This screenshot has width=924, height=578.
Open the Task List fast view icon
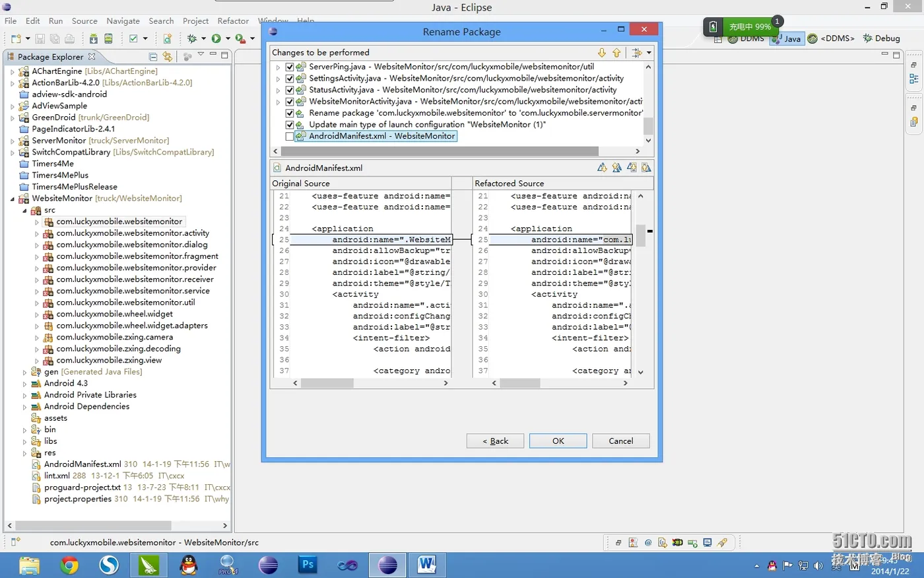914,122
